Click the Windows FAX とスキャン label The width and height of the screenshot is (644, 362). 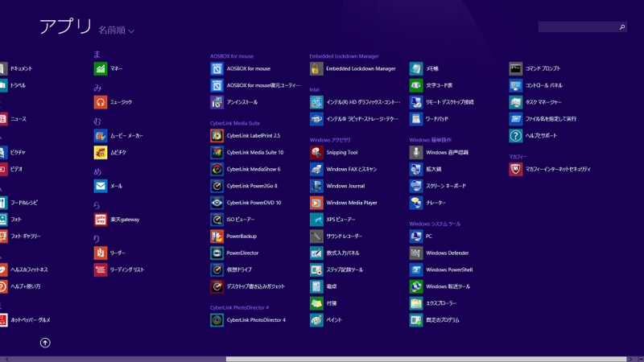(x=352, y=169)
